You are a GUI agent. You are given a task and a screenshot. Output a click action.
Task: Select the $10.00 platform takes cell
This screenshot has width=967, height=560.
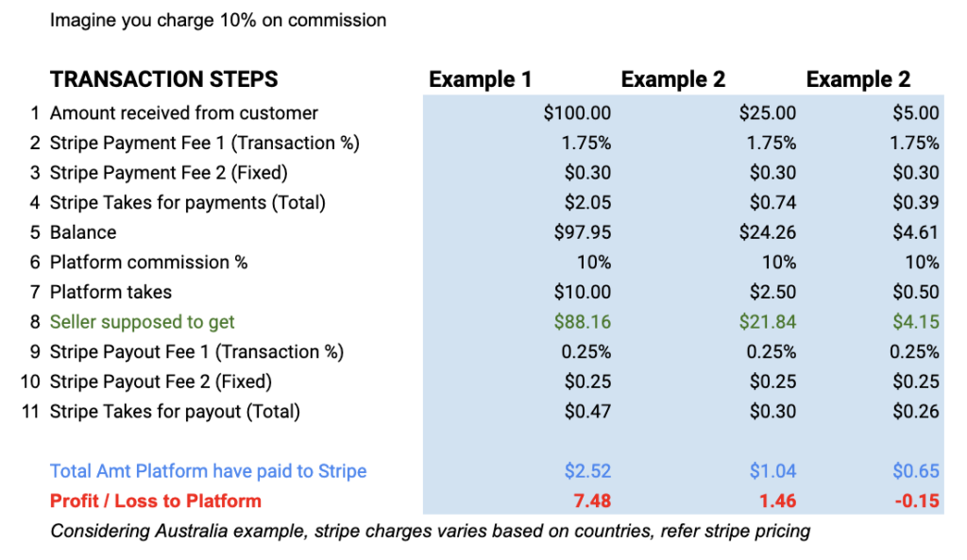[x=583, y=292]
